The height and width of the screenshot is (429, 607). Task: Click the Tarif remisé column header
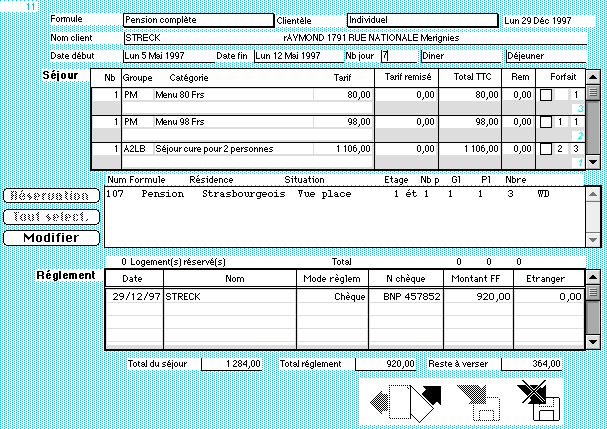click(408, 77)
